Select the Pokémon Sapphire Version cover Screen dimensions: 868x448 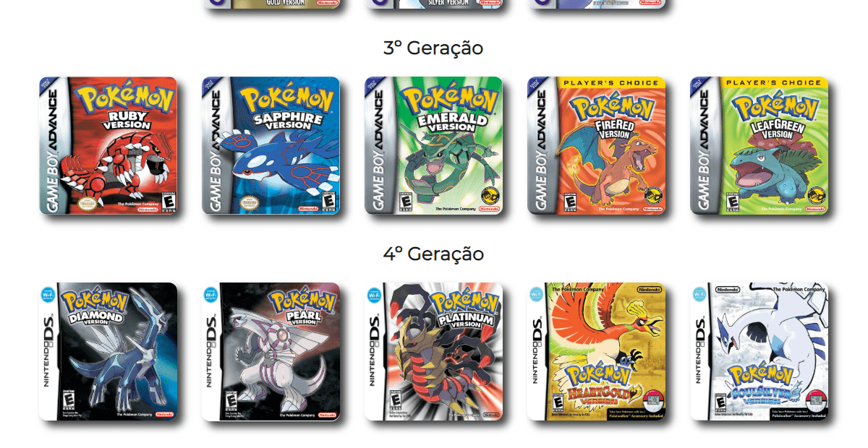[271, 146]
